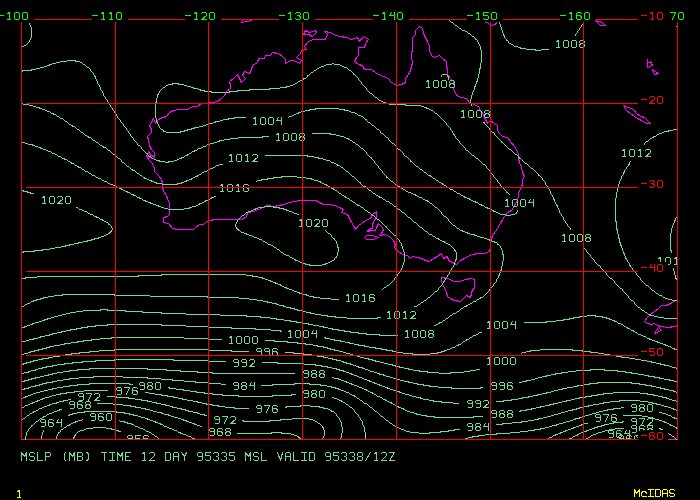The image size is (700, 500).
Task: Select the 968 contour label
Action: point(80,405)
